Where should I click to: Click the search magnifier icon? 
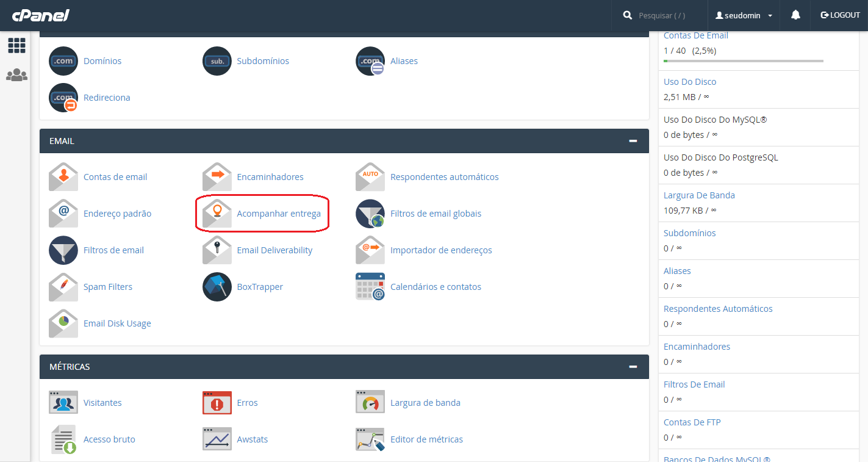[x=628, y=15]
